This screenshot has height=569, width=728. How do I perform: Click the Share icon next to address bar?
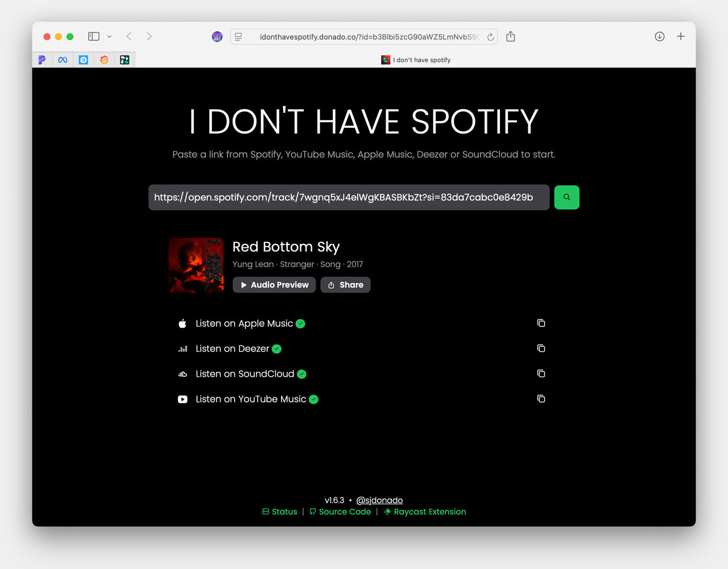coord(510,36)
